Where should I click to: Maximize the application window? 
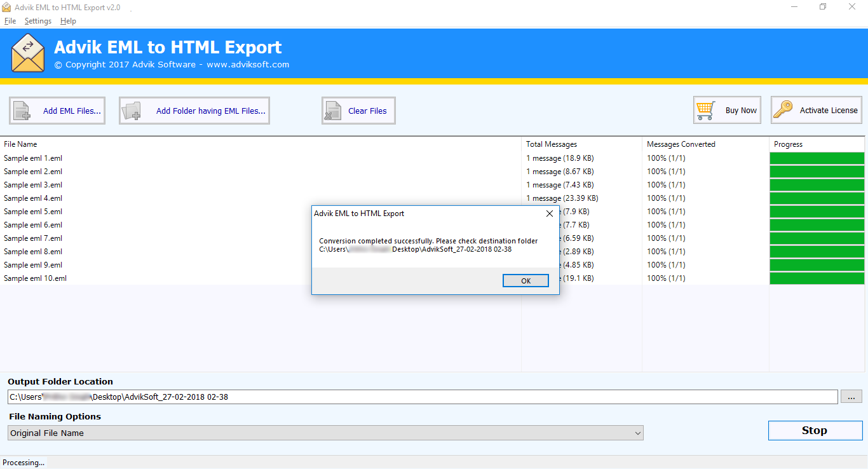(x=823, y=7)
